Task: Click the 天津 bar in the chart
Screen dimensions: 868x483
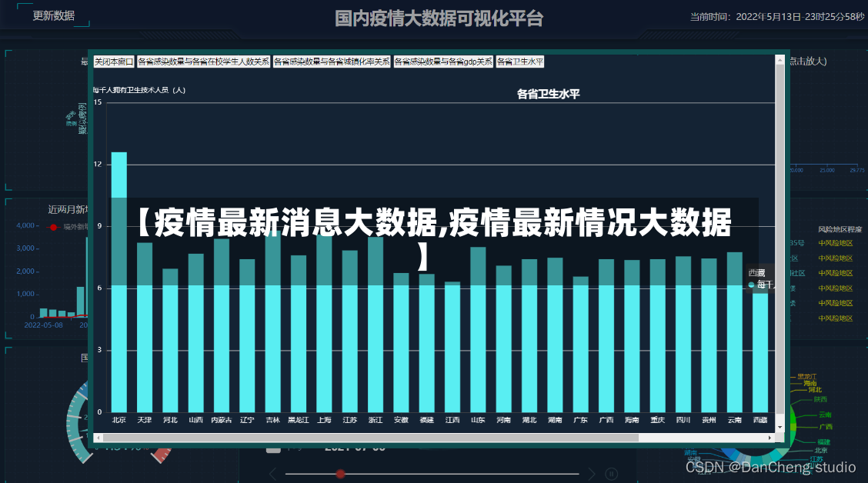Action: pos(145,328)
